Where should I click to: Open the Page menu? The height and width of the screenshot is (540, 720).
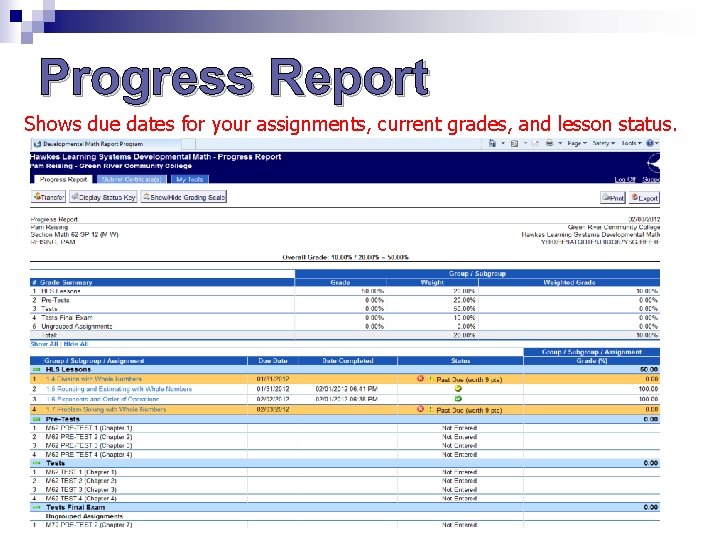[577, 143]
